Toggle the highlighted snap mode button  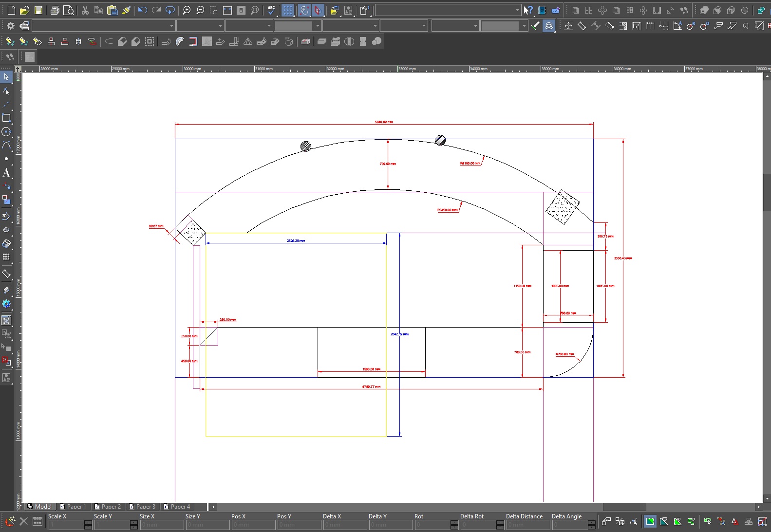[650, 521]
